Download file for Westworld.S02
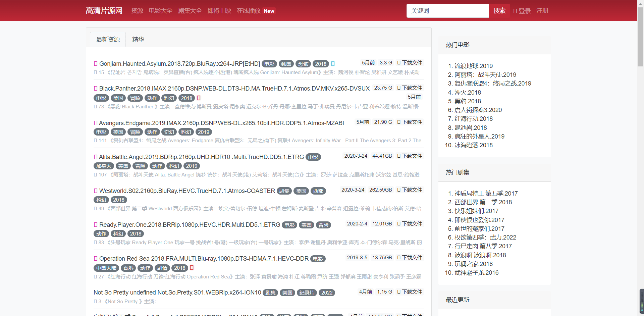 (x=410, y=190)
